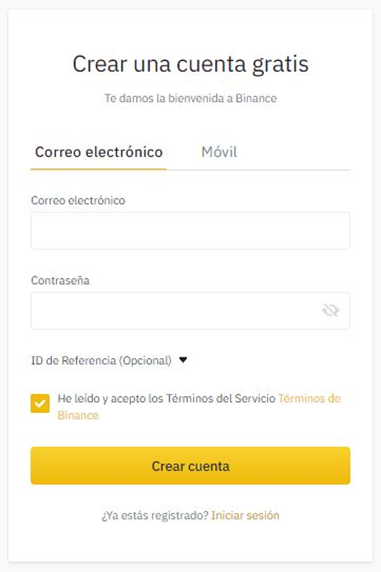The width and height of the screenshot is (381, 572).
Task: Click the yellow underline beneath the active tab
Action: pos(99,169)
